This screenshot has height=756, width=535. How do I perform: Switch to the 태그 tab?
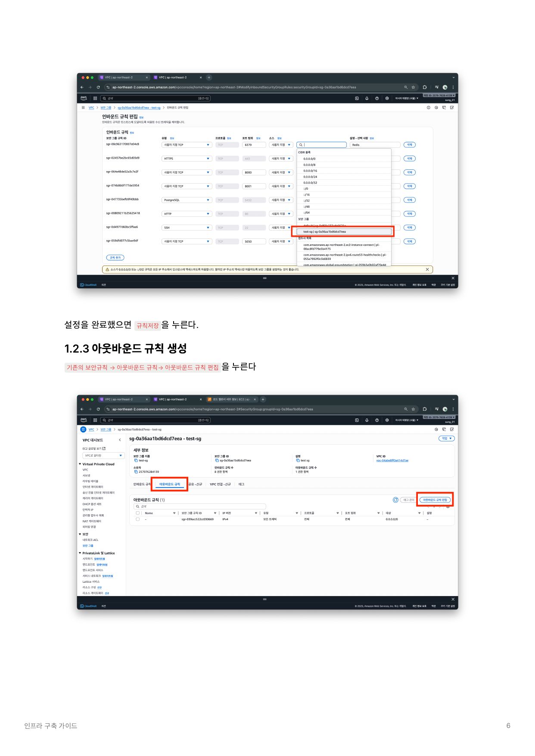point(241,484)
